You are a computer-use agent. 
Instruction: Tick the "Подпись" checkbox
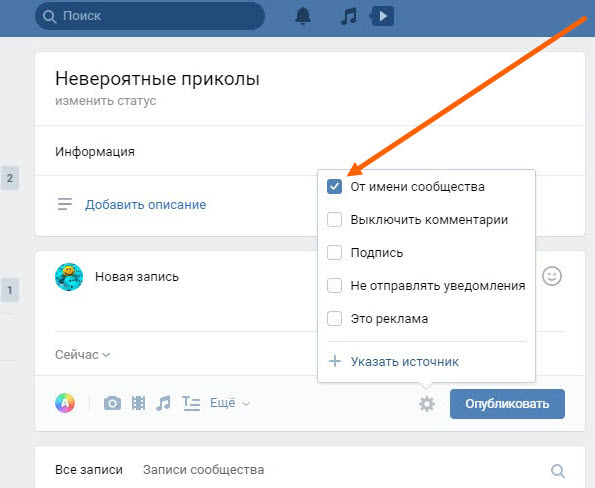334,253
